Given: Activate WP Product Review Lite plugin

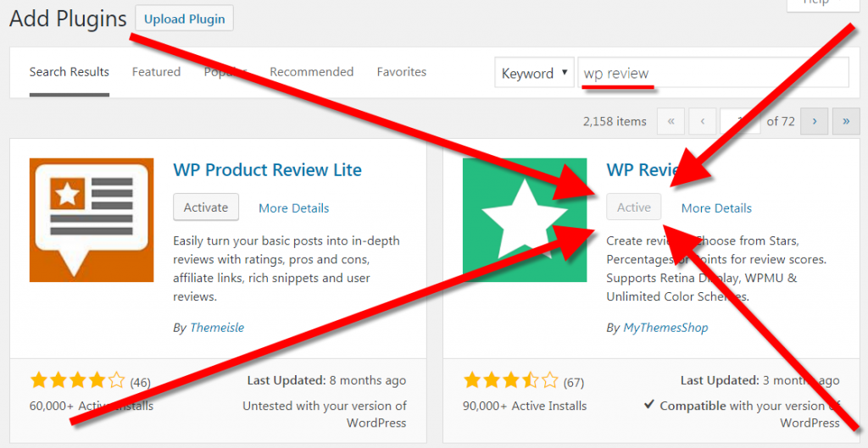Looking at the screenshot, I should pyautogui.click(x=206, y=207).
